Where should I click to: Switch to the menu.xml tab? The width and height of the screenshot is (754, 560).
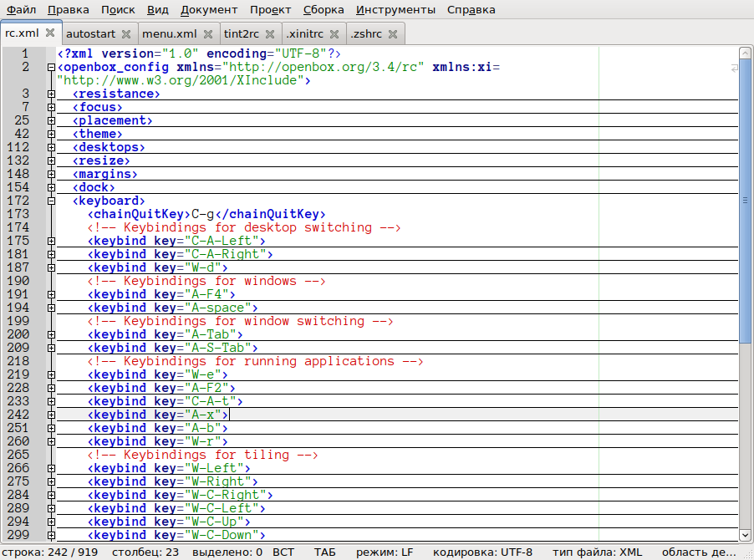[170, 34]
